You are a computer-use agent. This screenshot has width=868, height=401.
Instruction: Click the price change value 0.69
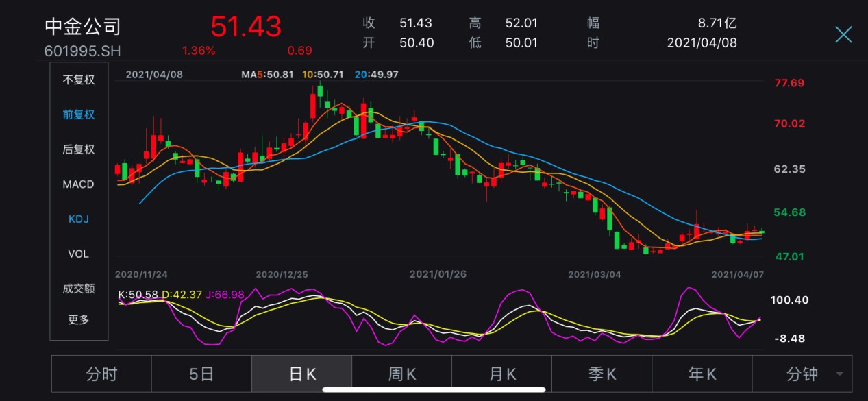tap(300, 51)
